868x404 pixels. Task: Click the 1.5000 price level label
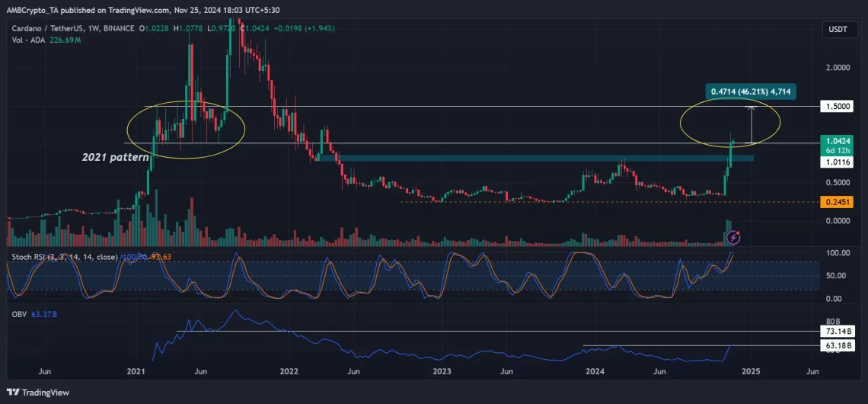click(840, 107)
